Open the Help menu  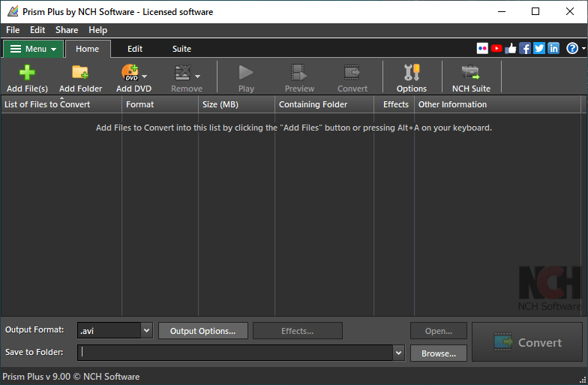point(97,30)
